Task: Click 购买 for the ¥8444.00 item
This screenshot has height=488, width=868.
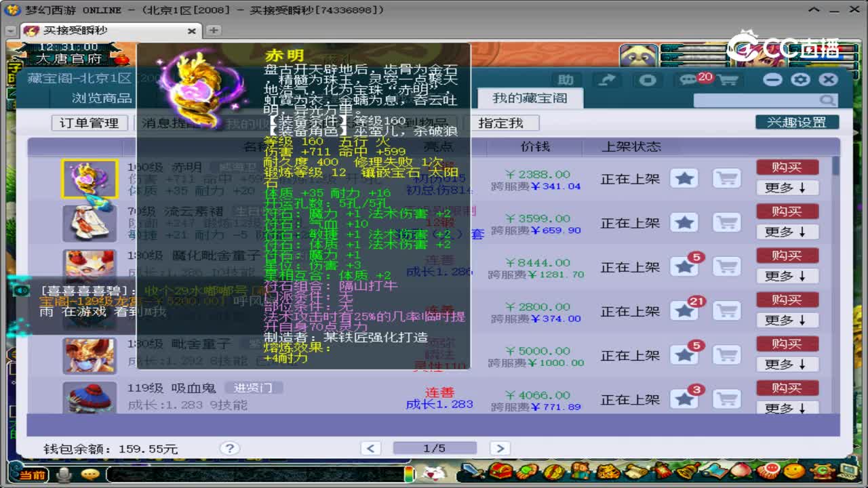Action: (787, 255)
